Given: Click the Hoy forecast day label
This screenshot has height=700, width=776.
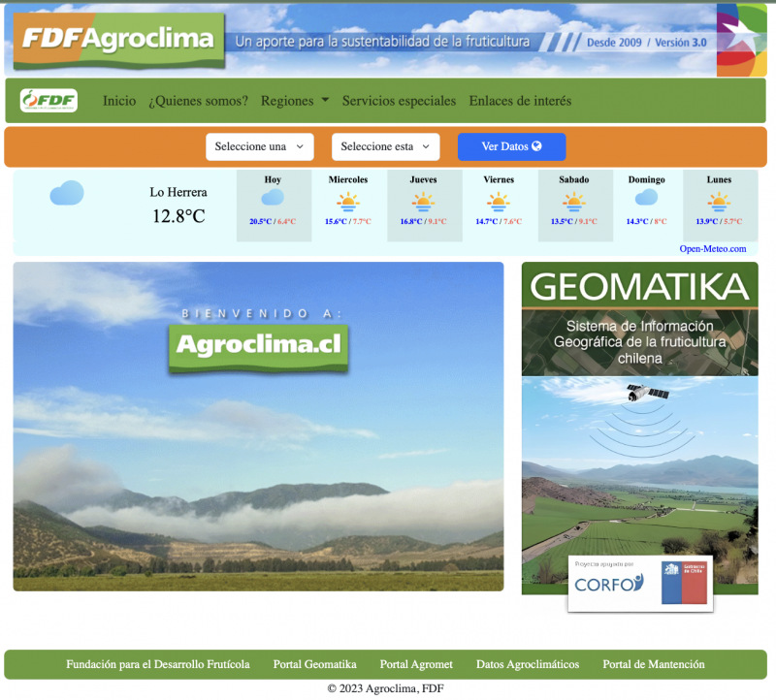Looking at the screenshot, I should 273,179.
